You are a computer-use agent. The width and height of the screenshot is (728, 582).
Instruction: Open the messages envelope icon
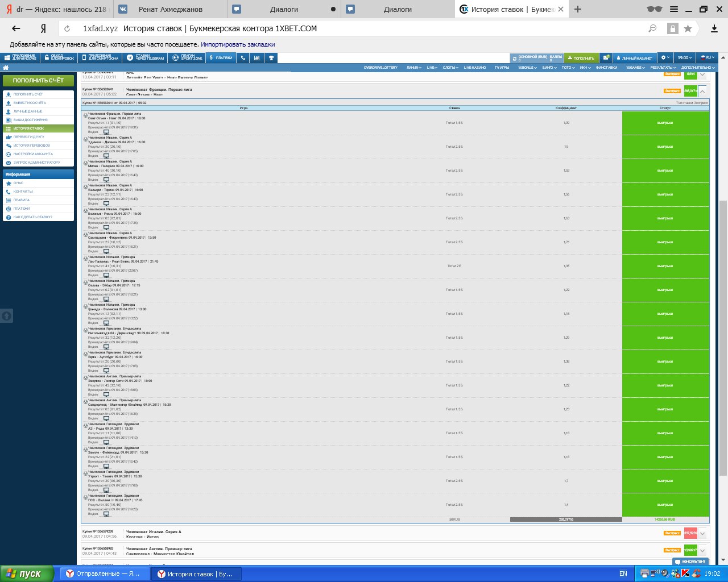tap(607, 58)
